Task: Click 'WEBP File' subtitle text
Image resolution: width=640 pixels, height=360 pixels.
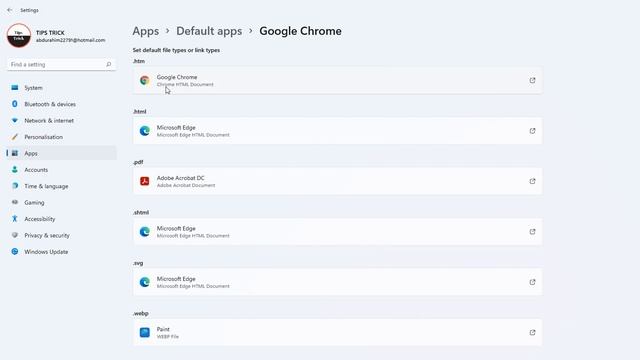Action: tap(168, 337)
